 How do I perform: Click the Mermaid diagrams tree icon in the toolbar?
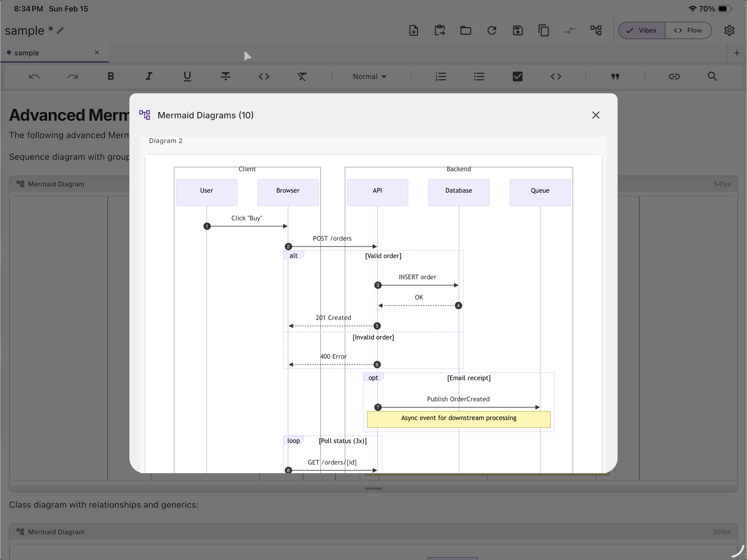point(596,30)
